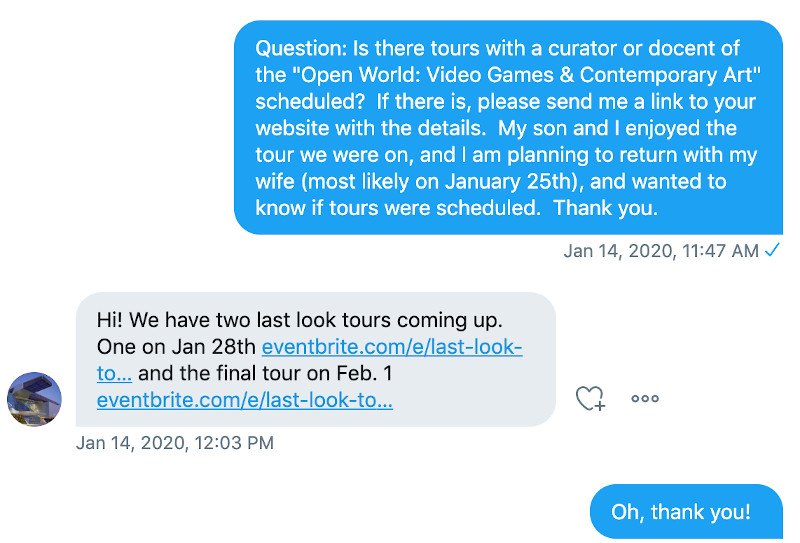Open the Feb. 1 eventbrite last-look-to link
This screenshot has width=800, height=543.
point(245,400)
